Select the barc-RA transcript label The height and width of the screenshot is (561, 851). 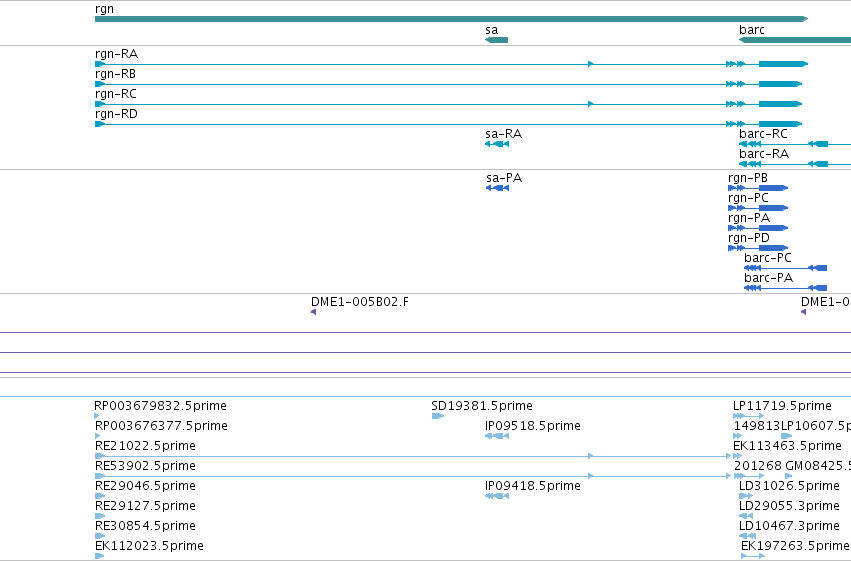764,154
